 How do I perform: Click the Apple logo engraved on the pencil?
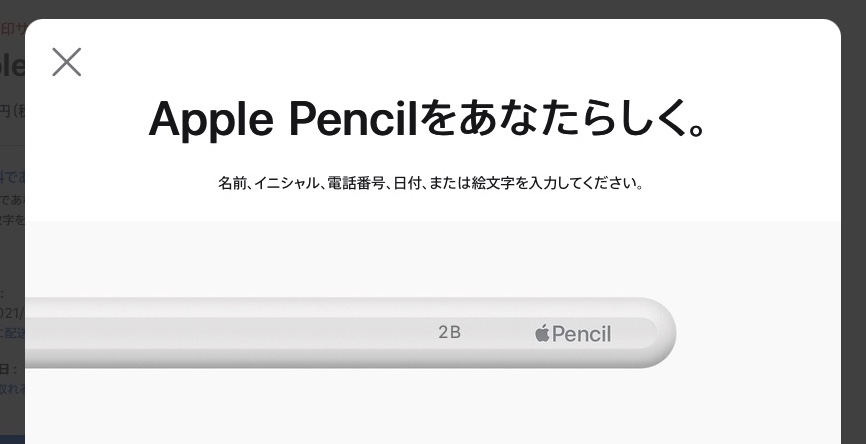[542, 333]
